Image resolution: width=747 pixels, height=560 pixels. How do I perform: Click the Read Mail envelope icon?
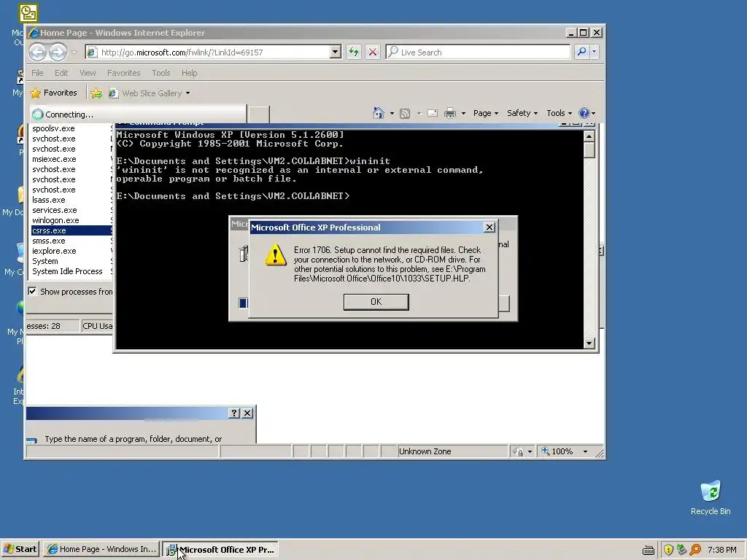click(433, 113)
